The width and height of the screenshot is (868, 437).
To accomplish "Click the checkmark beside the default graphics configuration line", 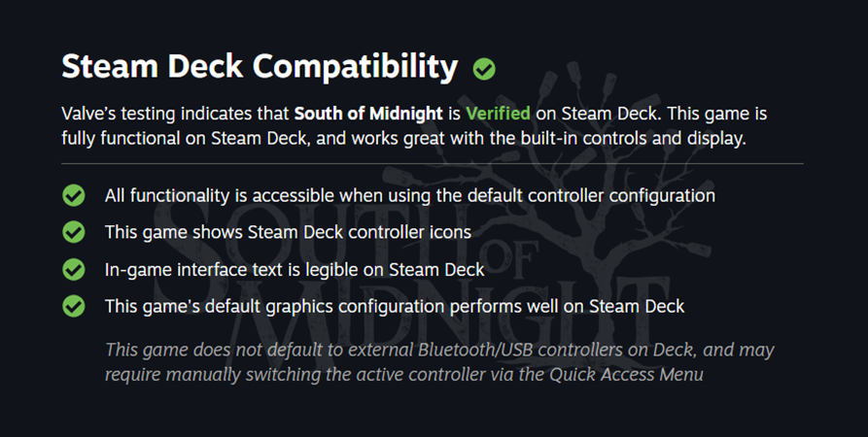I will (73, 306).
